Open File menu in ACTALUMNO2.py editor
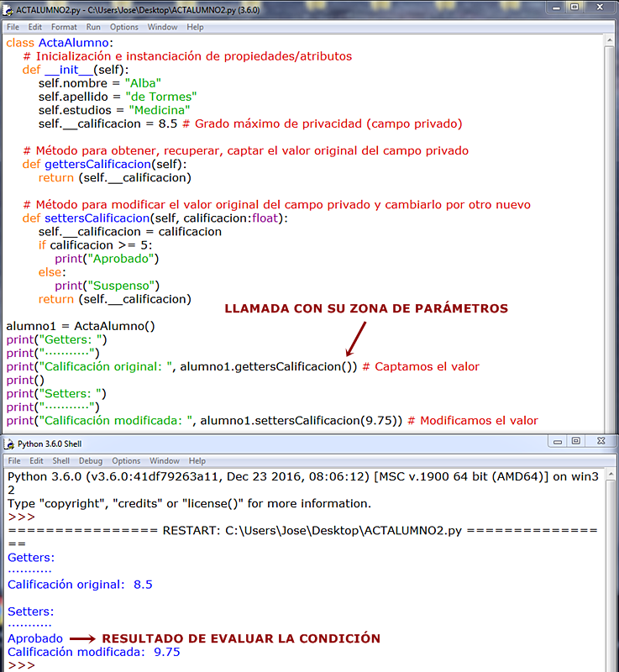Screen dimensions: 619x672 13,27
